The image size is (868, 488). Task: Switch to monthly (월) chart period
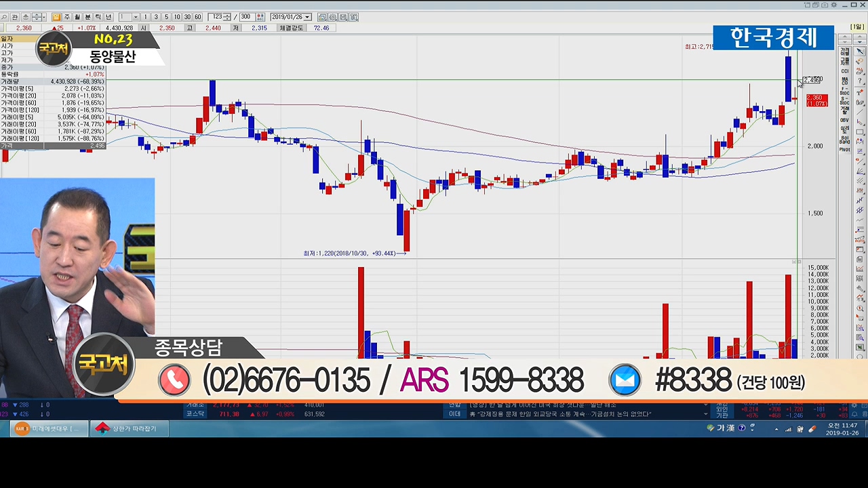click(77, 17)
